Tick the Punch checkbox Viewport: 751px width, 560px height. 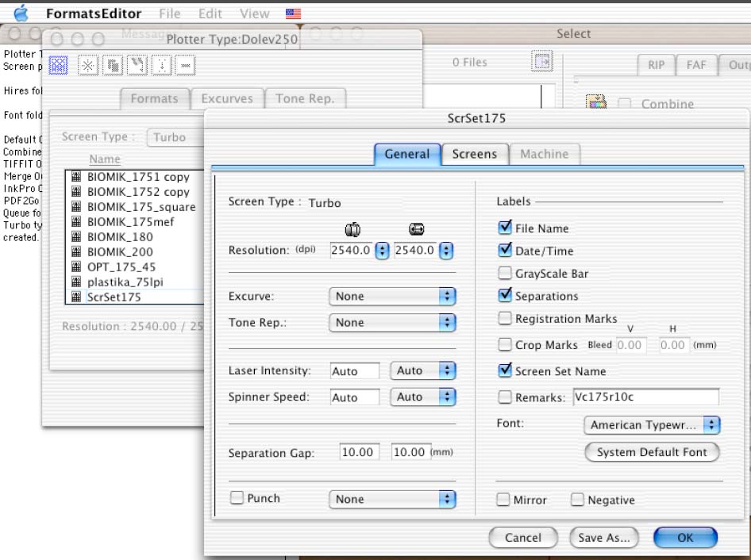(x=237, y=498)
